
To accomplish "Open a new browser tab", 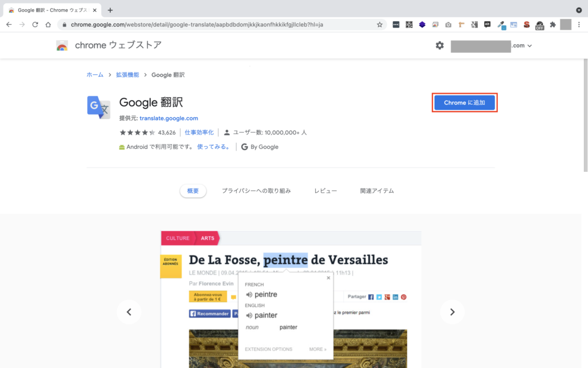I will [x=110, y=10].
